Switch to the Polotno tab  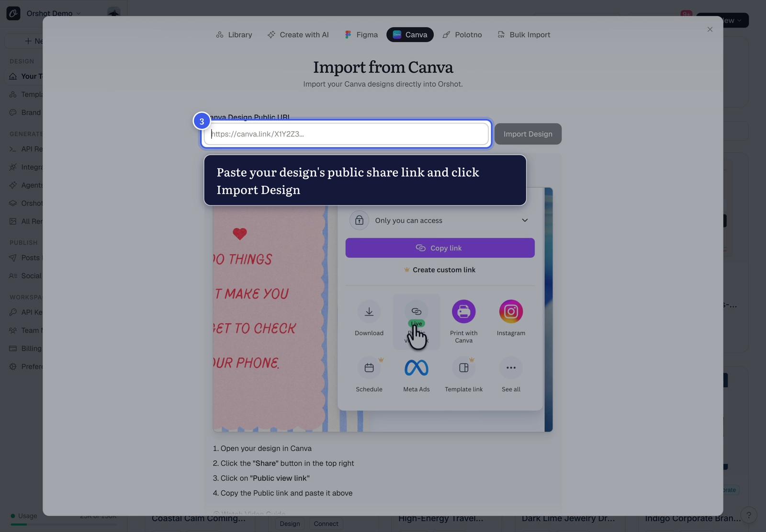[x=462, y=34]
